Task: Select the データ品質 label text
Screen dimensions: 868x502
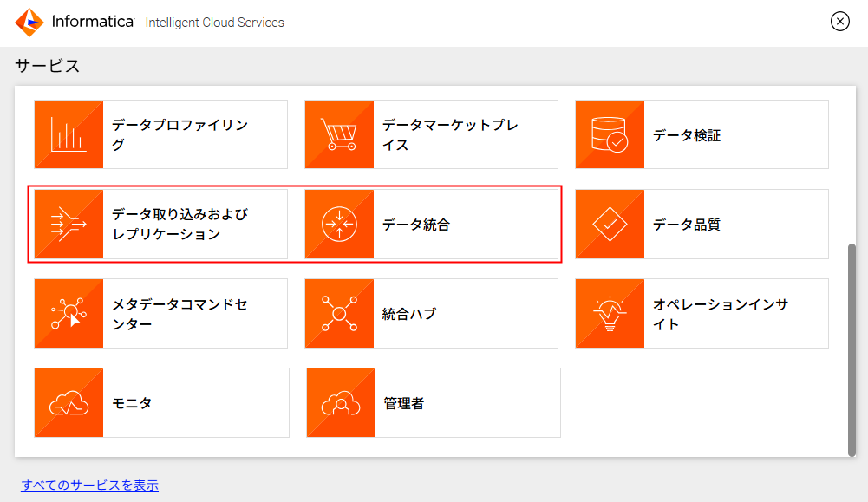Action: (687, 225)
